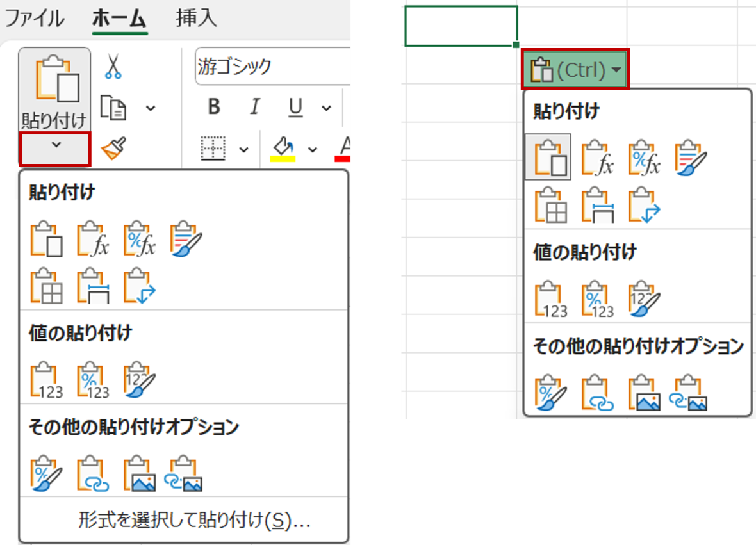Choose Linked Picture in ribbon menu
Image resolution: width=756 pixels, height=545 pixels.
point(184,473)
